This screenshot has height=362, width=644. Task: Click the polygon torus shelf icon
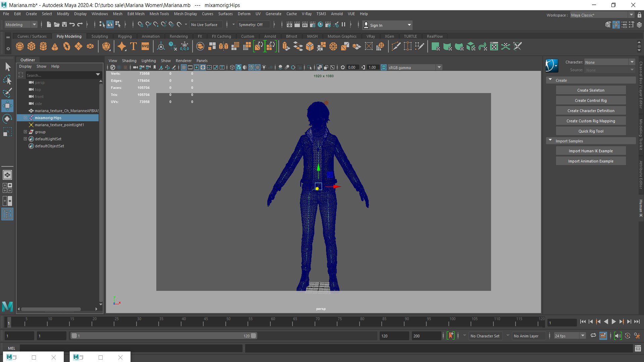click(x=67, y=46)
